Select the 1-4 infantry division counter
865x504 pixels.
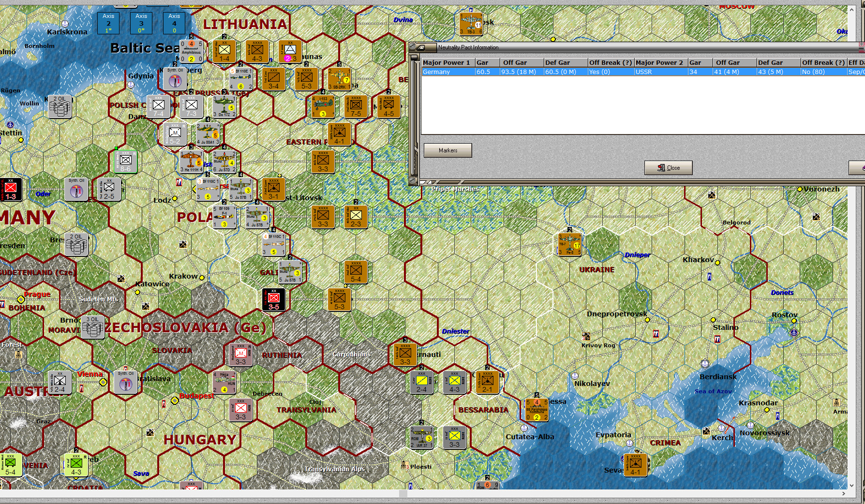[224, 51]
